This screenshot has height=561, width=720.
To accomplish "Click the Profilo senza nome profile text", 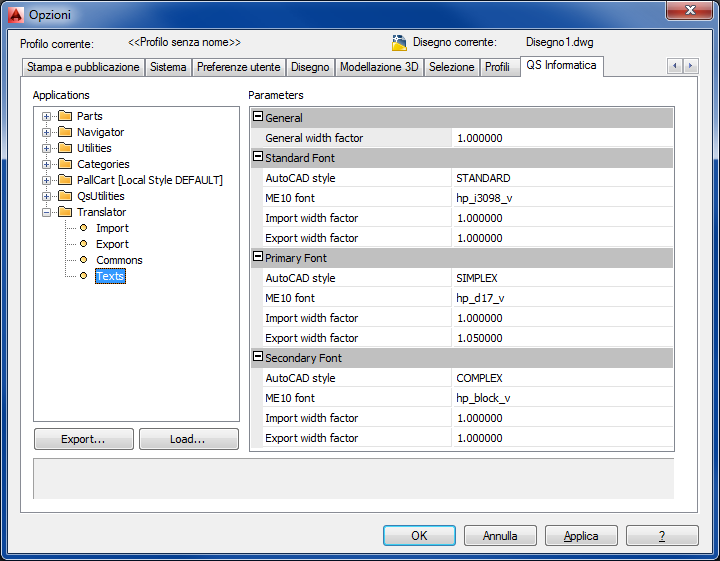I will pyautogui.click(x=184, y=42).
